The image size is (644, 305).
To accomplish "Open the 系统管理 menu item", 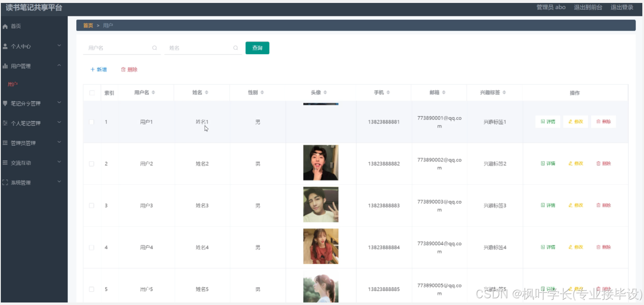I will point(34,183).
